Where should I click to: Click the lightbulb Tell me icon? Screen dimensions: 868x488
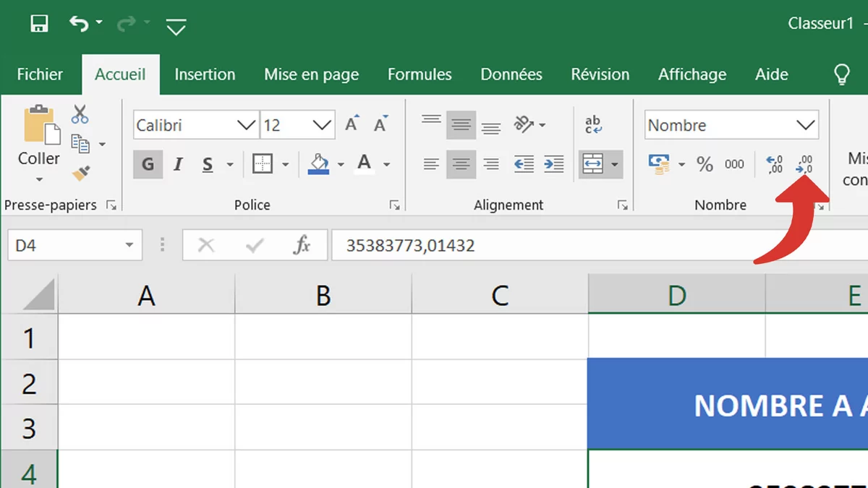(x=841, y=74)
